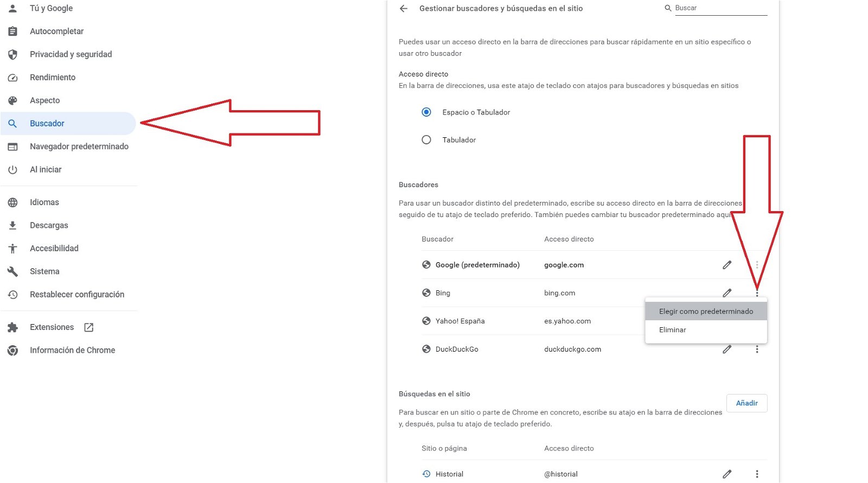Click the back arrow beside Gestionar buscadores
The width and height of the screenshot is (868, 483).
tap(403, 8)
